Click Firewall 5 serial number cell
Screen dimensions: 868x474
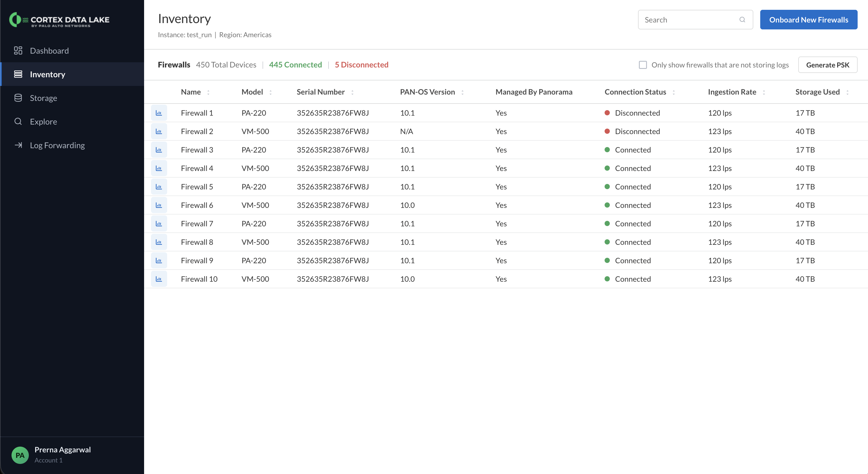click(x=333, y=187)
